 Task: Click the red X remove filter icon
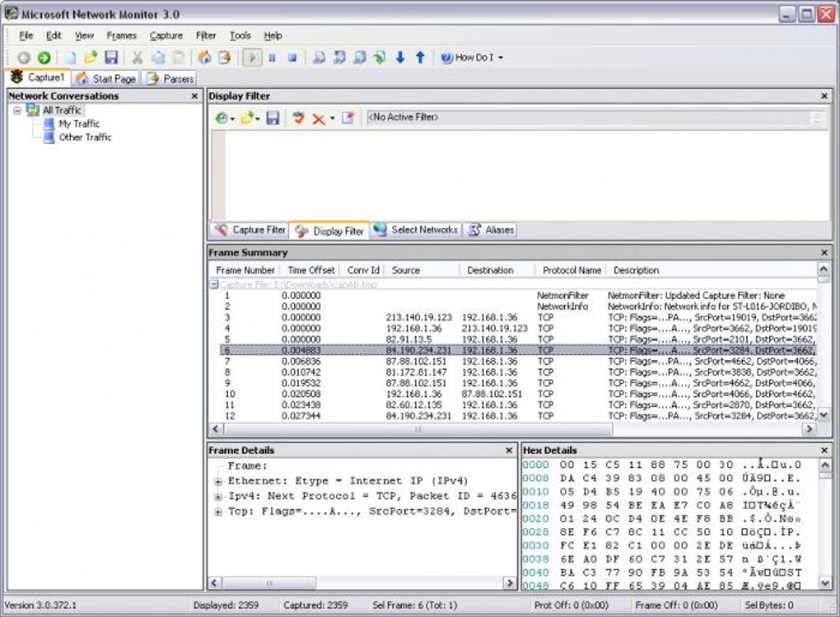[x=318, y=119]
